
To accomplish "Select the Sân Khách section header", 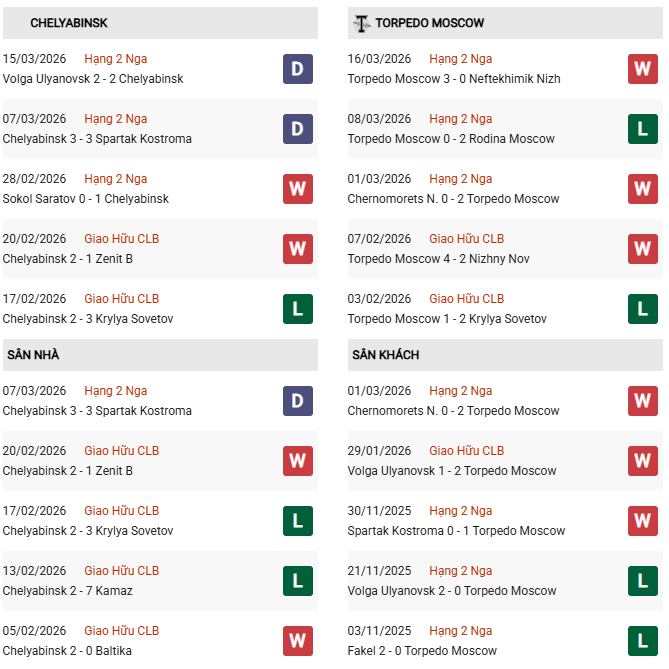I will [385, 355].
